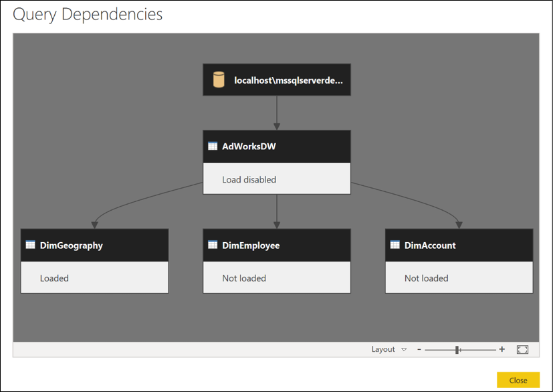Image resolution: width=553 pixels, height=392 pixels.
Task: Close the Query Dependencies dialog
Action: [518, 381]
